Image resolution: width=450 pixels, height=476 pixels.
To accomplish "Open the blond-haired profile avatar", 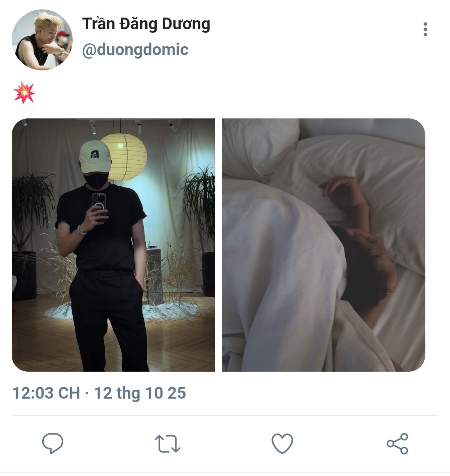I will [x=42, y=40].
